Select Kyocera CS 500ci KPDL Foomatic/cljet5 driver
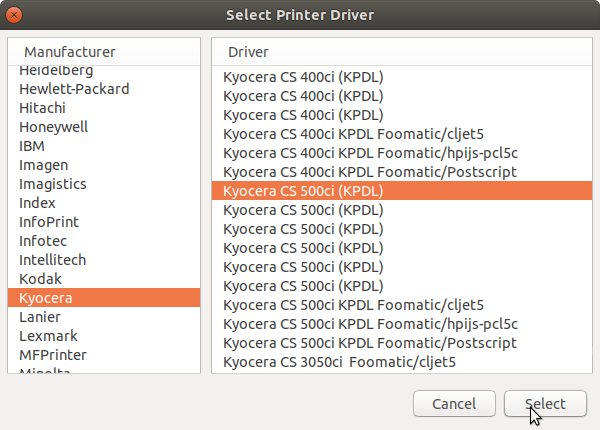This screenshot has width=600, height=430. (402, 305)
